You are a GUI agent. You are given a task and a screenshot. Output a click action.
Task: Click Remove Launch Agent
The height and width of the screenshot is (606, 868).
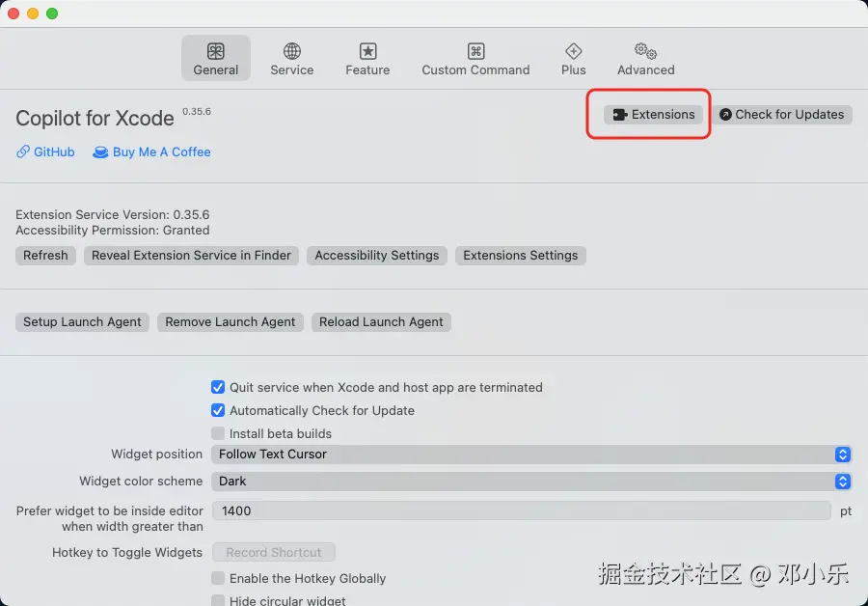pos(230,322)
